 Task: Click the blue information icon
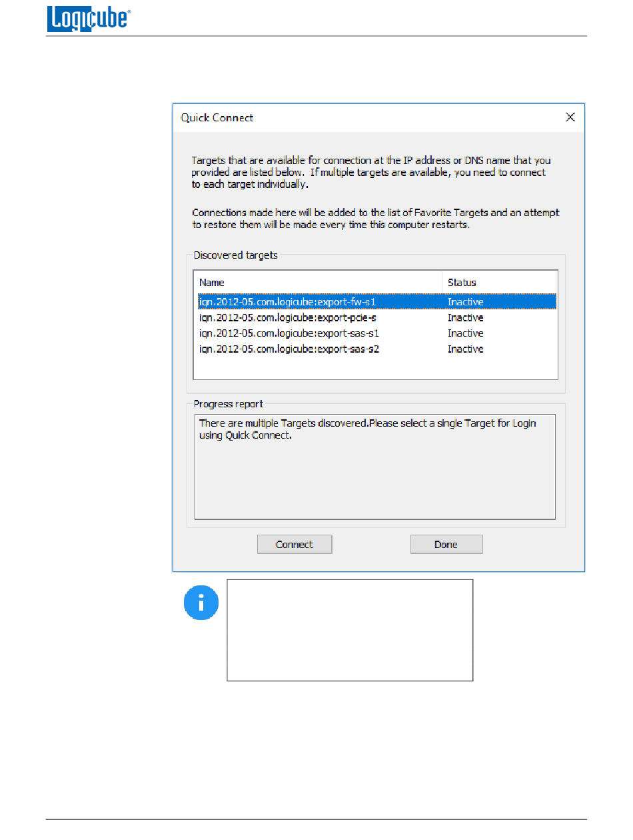[201, 603]
